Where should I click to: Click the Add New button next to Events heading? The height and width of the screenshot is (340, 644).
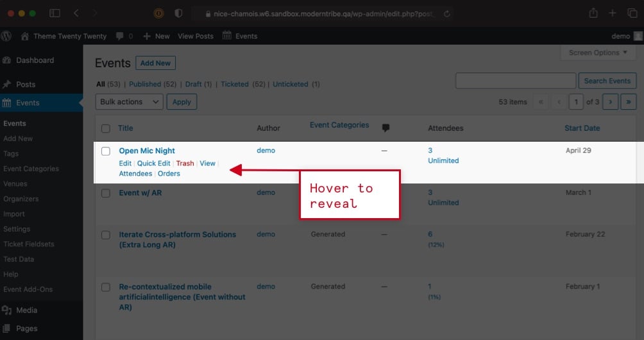[155, 63]
